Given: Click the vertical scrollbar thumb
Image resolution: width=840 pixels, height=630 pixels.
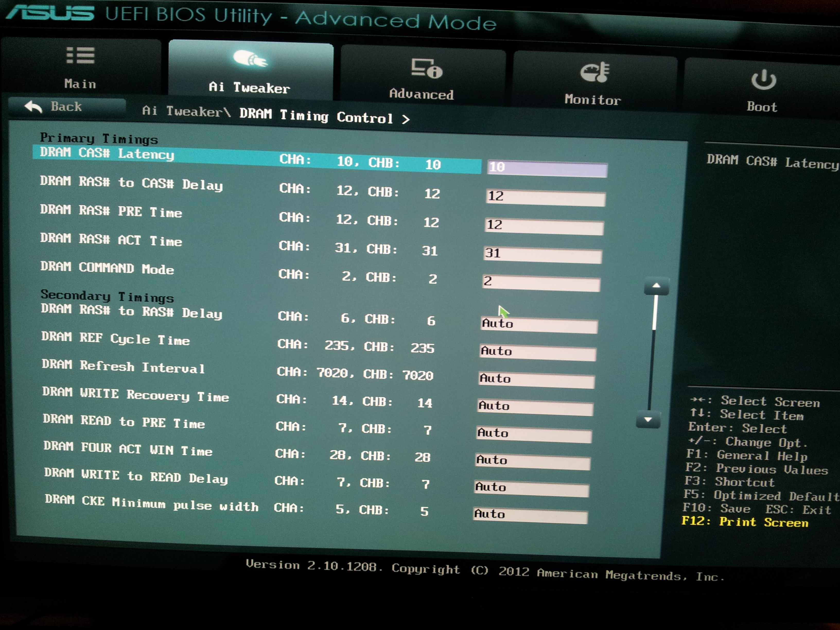Looking at the screenshot, I should (x=655, y=312).
